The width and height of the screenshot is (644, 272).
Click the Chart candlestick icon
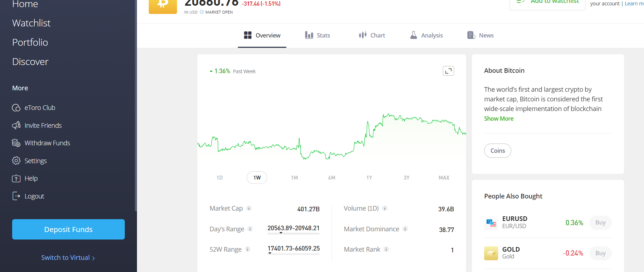point(363,35)
